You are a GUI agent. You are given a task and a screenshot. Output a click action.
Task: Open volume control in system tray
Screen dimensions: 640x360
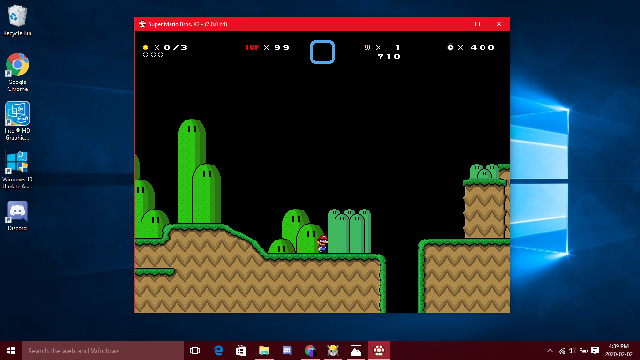tap(573, 351)
